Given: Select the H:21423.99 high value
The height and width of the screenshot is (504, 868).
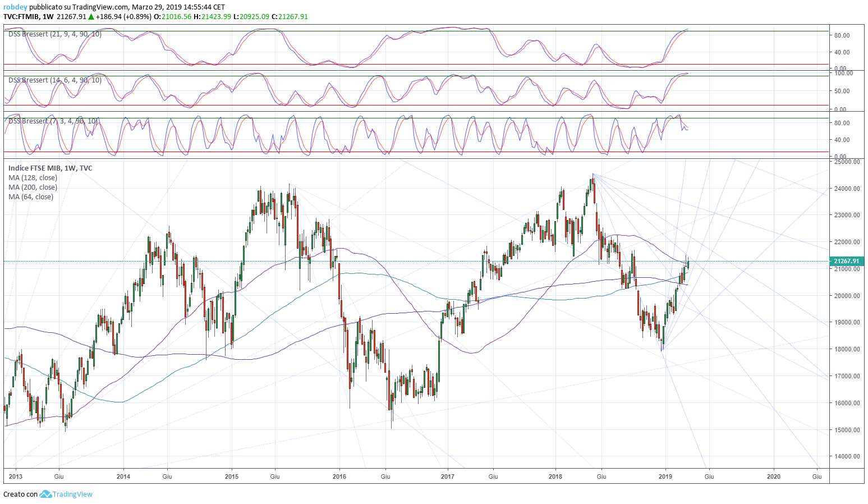Looking at the screenshot, I should click(212, 17).
